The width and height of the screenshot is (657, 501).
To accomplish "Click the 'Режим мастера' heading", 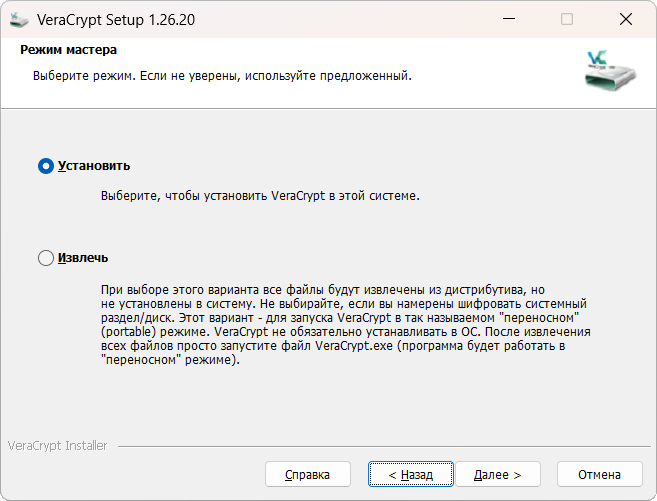I will (68, 50).
